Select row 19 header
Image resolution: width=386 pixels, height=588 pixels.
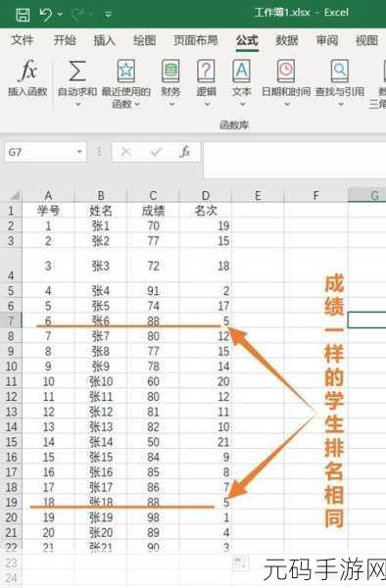pos(11,502)
